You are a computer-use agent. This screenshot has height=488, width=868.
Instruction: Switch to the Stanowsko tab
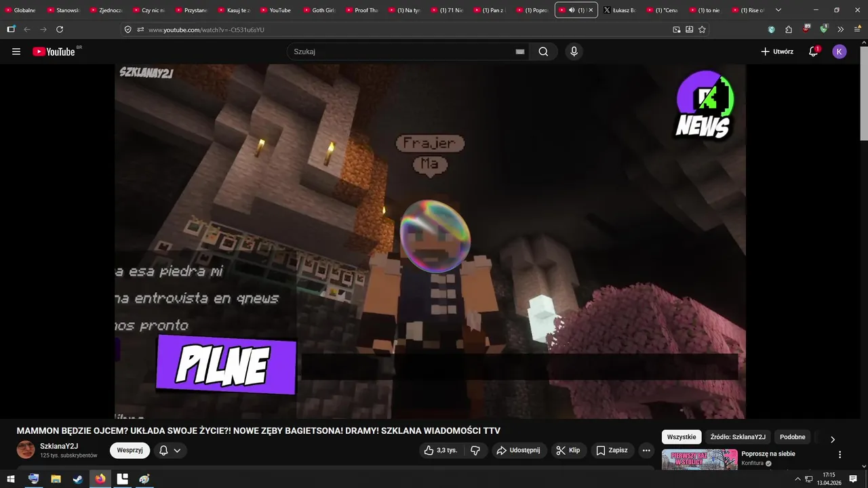coord(63,10)
